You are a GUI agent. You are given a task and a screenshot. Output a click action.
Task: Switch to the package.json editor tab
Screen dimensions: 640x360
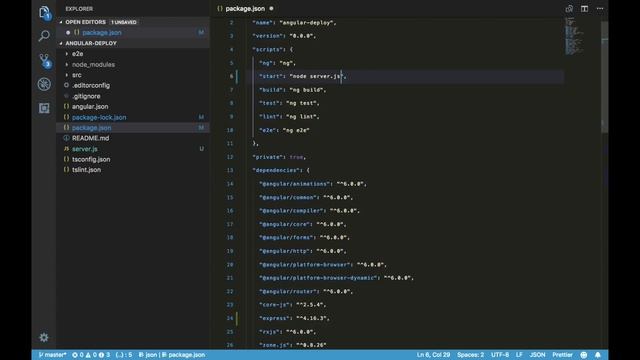point(245,9)
